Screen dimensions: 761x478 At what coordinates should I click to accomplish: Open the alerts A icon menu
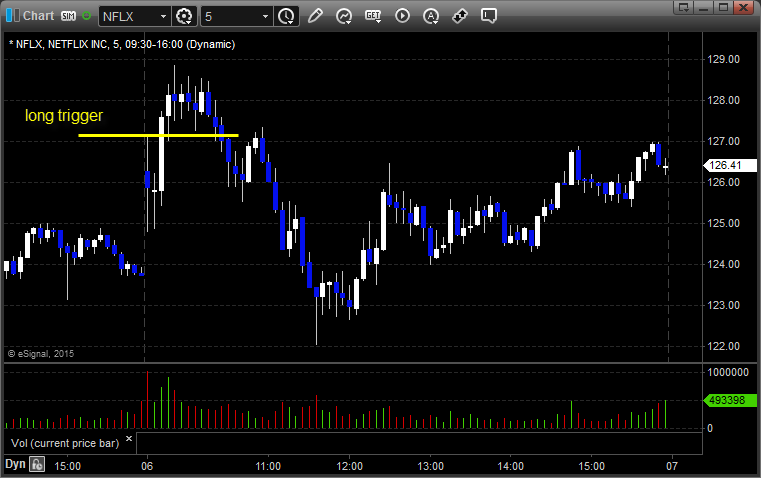coord(431,16)
